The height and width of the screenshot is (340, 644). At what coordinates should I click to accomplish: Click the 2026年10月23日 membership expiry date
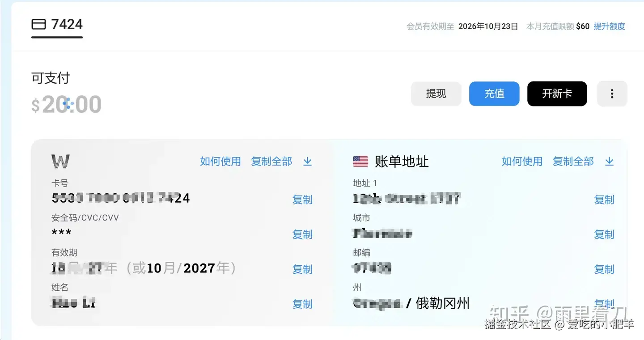point(488,26)
